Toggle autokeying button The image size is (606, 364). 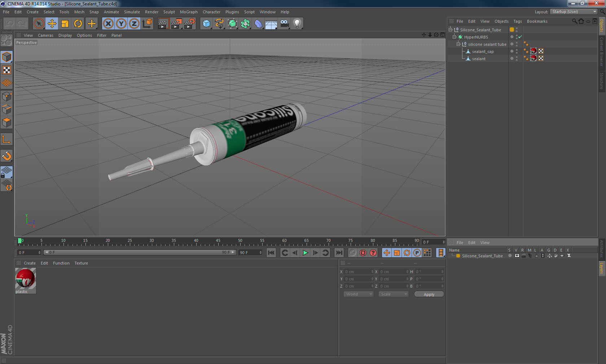point(363,253)
